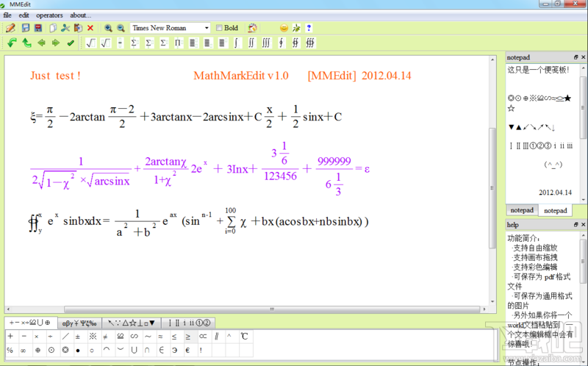Open the edit menu
Image resolution: width=588 pixels, height=366 pixels.
(x=24, y=15)
